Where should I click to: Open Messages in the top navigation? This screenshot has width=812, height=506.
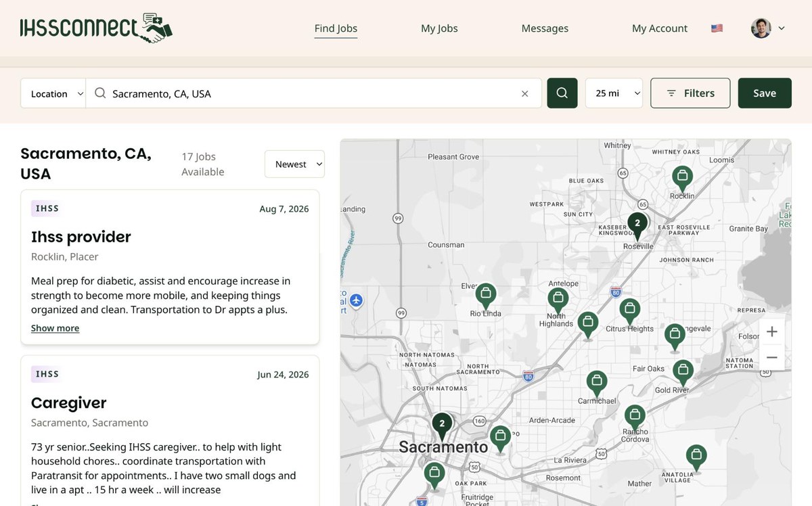[545, 28]
